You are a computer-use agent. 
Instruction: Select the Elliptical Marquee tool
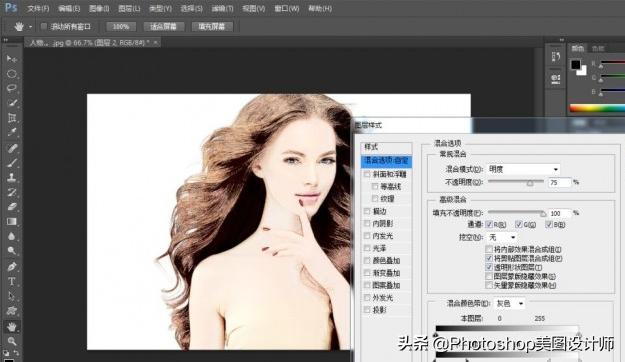coord(12,74)
